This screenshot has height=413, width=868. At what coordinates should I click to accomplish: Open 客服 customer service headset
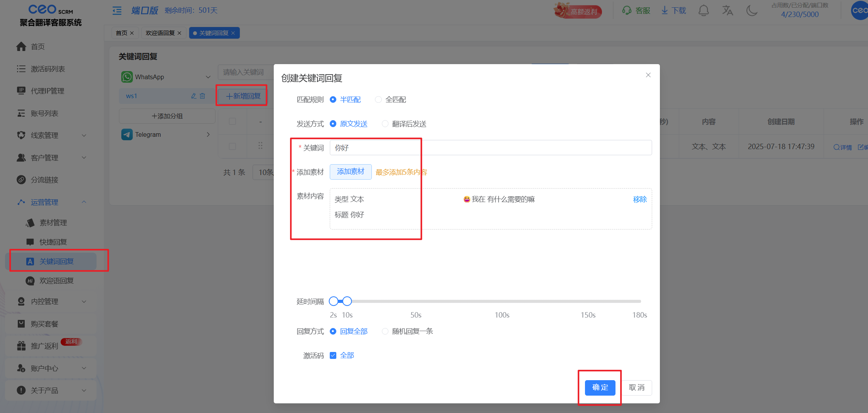[x=636, y=10]
